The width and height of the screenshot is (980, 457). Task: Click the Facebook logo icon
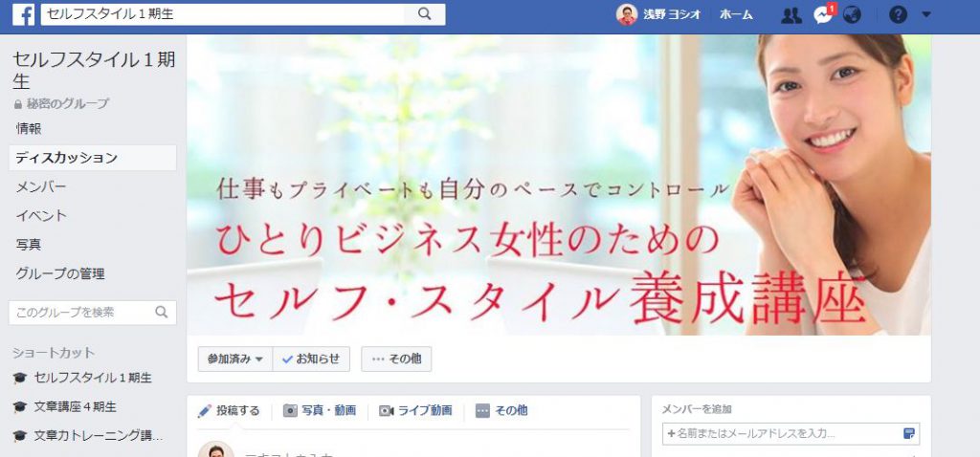(23, 14)
